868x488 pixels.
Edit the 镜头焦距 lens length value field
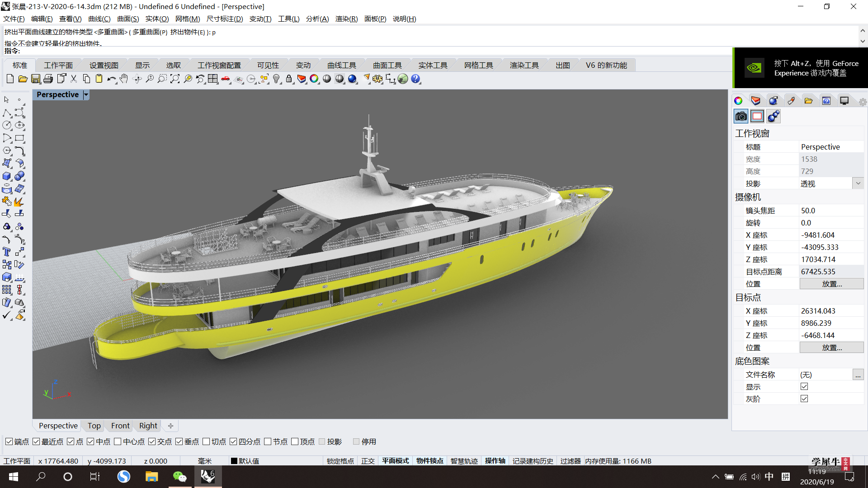pos(831,211)
